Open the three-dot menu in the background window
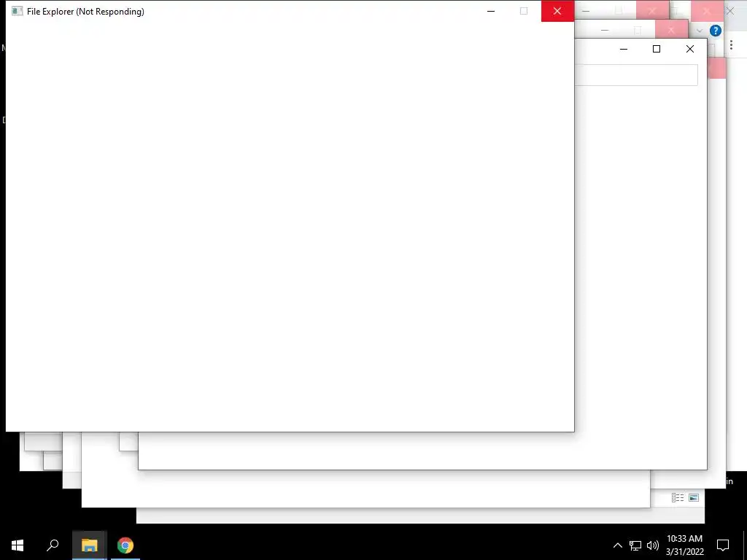Image resolution: width=747 pixels, height=560 pixels. coord(731,45)
